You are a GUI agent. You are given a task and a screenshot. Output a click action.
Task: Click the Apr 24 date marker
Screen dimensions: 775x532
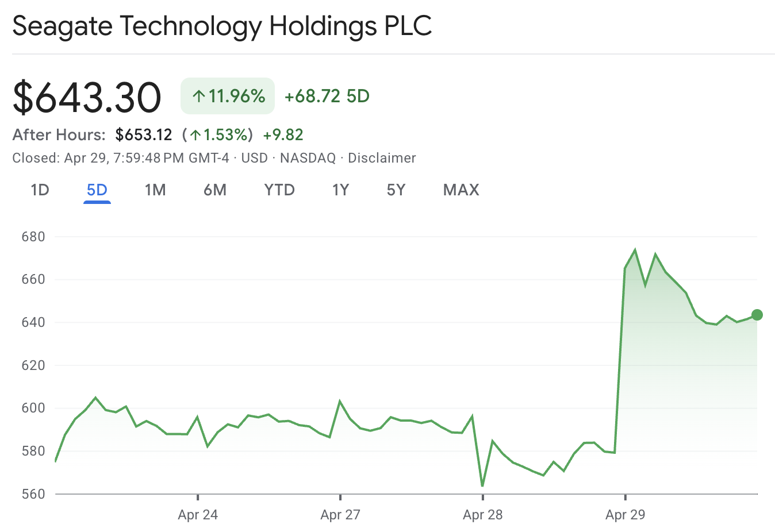point(198,514)
